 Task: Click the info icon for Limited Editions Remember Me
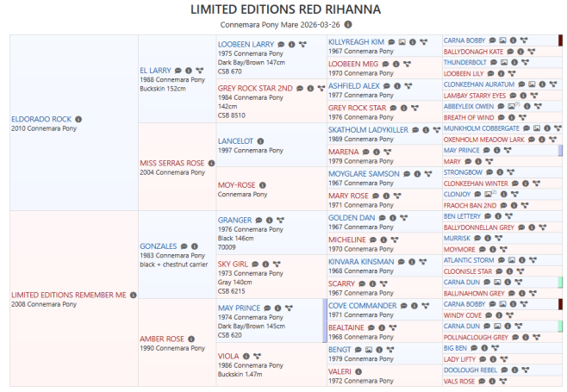pyautogui.click(x=133, y=295)
